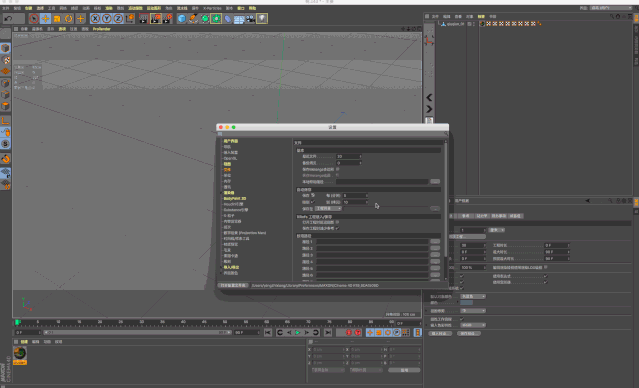Open the X-Particles menu
The width and height of the screenshot is (639, 388).
point(212,8)
